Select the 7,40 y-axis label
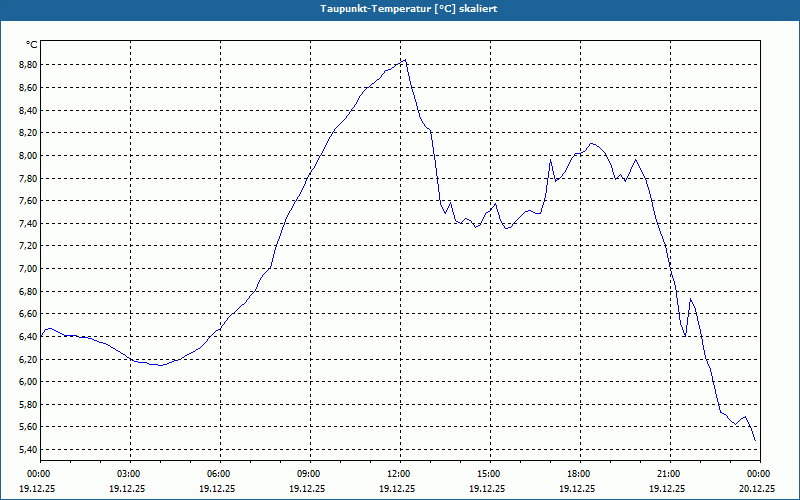800x500 pixels. [28, 223]
